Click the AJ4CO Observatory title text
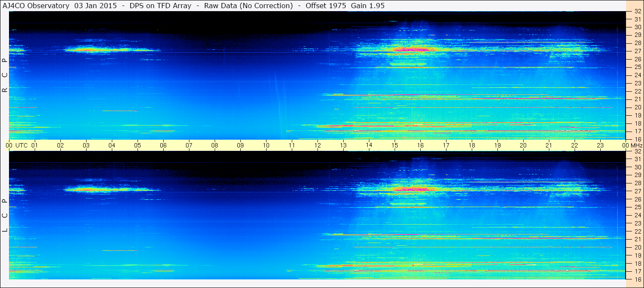Viewport: 644px width, 288px height. click(x=36, y=6)
